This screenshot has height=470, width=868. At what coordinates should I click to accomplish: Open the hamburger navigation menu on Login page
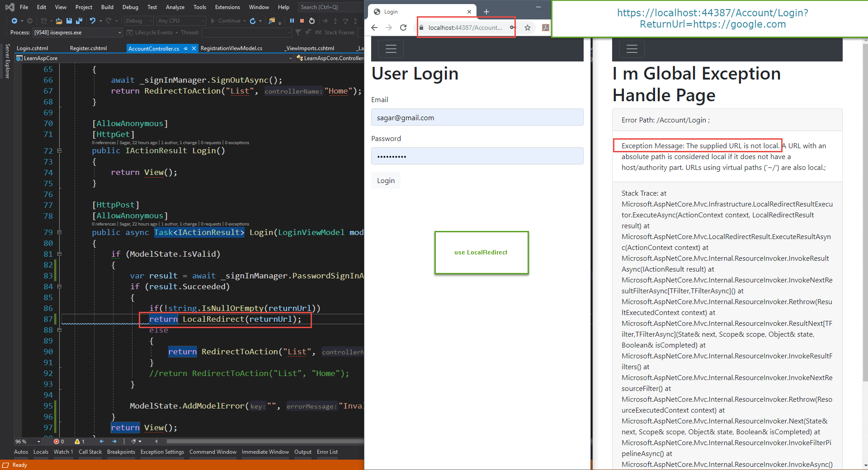tap(391, 48)
